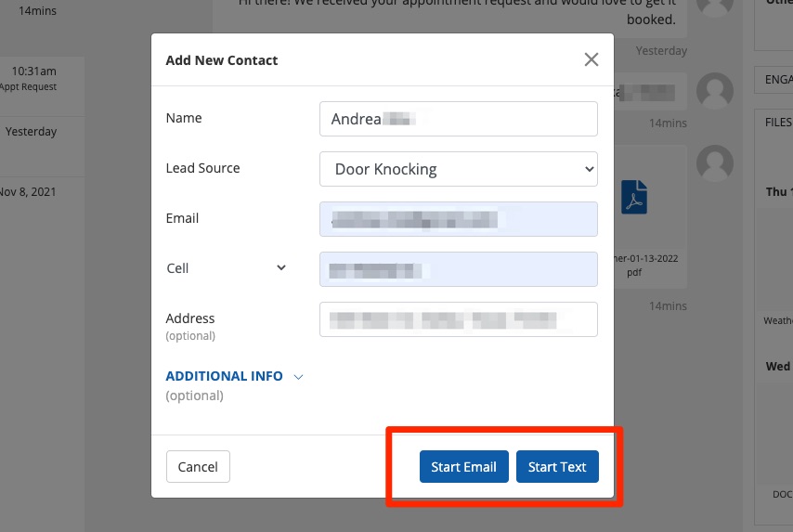Select the Cell number input field

pyautogui.click(x=458, y=269)
